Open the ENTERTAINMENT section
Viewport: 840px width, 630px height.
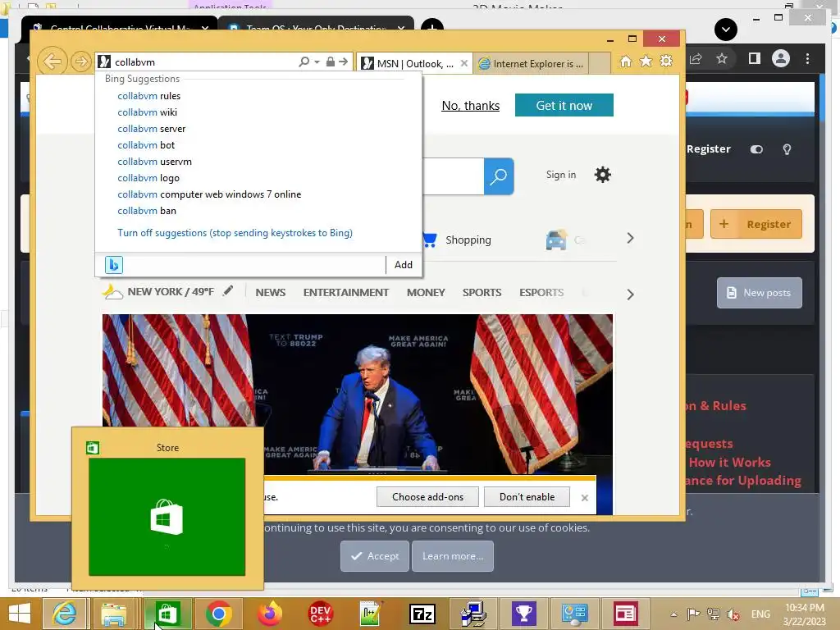tap(346, 293)
